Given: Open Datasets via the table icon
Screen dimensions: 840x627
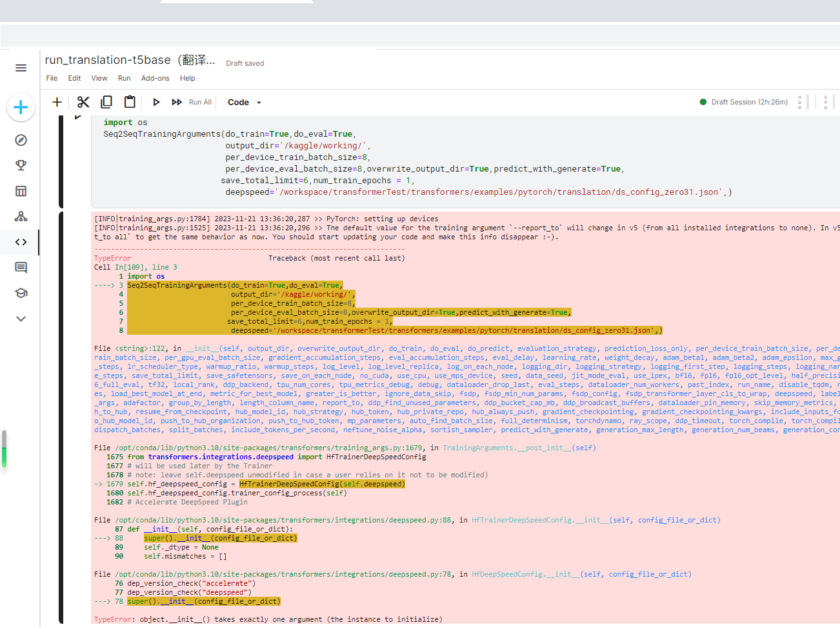Looking at the screenshot, I should [x=21, y=191].
